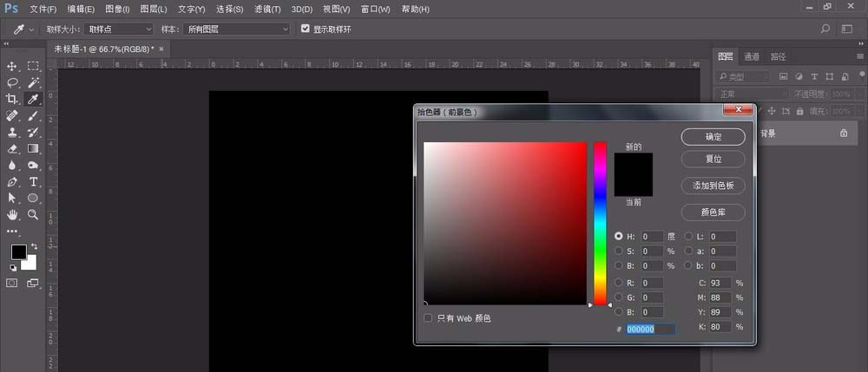The width and height of the screenshot is (868, 372).
Task: Select the Move tool
Action: coord(13,66)
